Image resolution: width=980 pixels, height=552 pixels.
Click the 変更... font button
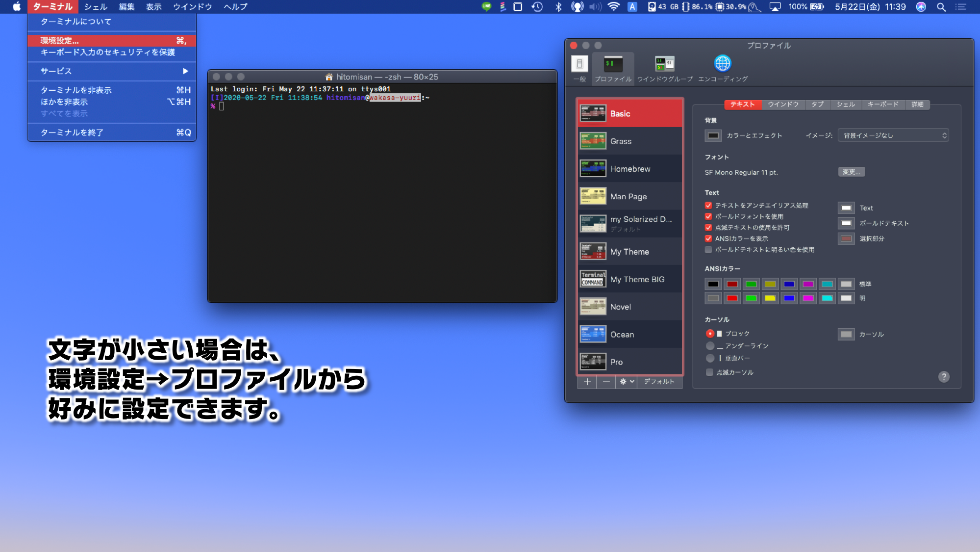852,172
